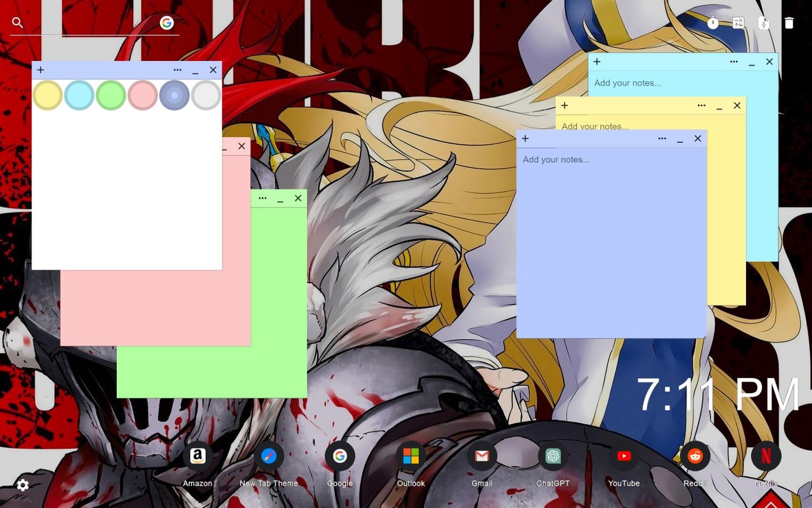The height and width of the screenshot is (508, 812).
Task: Open the Google shortcut in the dock
Action: point(340,456)
